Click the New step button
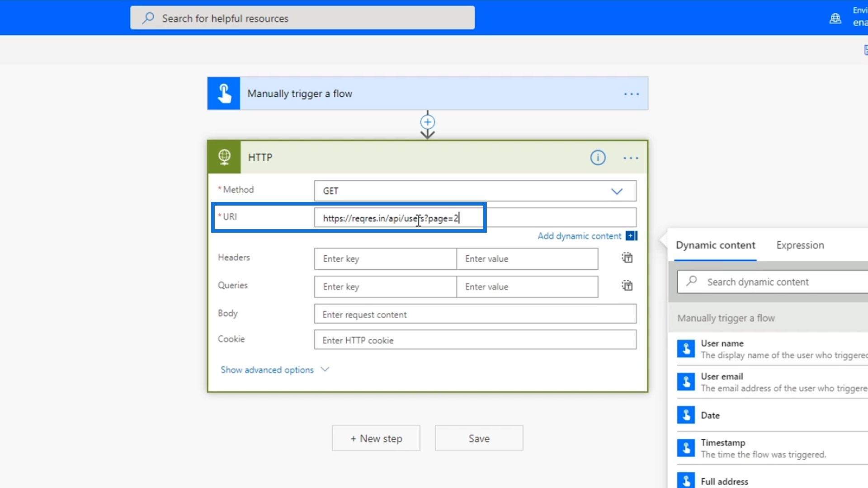Image resolution: width=868 pixels, height=488 pixels. click(376, 438)
